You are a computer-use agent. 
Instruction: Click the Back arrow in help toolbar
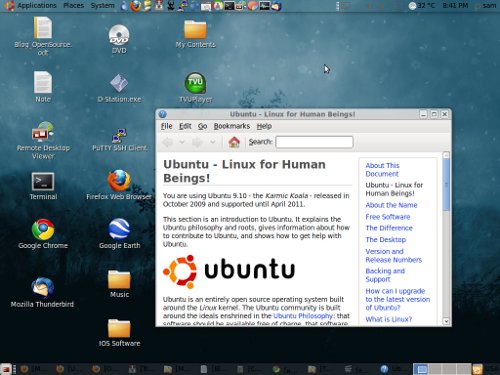[x=168, y=142]
